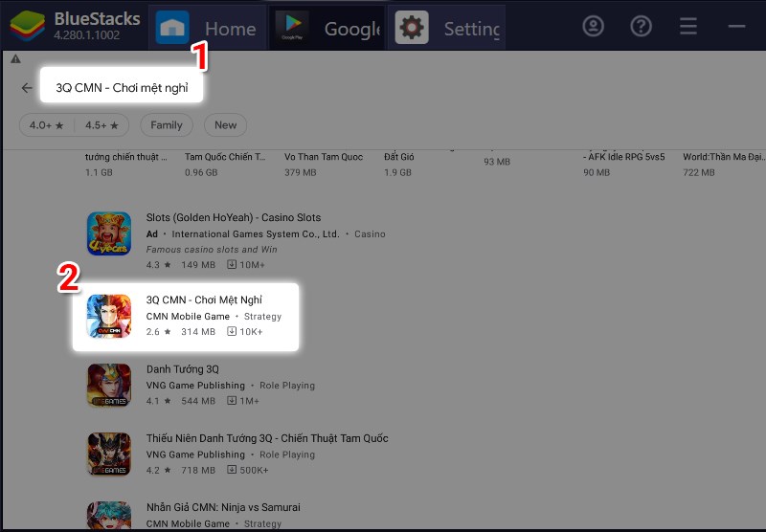Click the 500K+ downloads icon on Thiếu Niên row
Screen dimensions: 766x532
[x=232, y=470]
